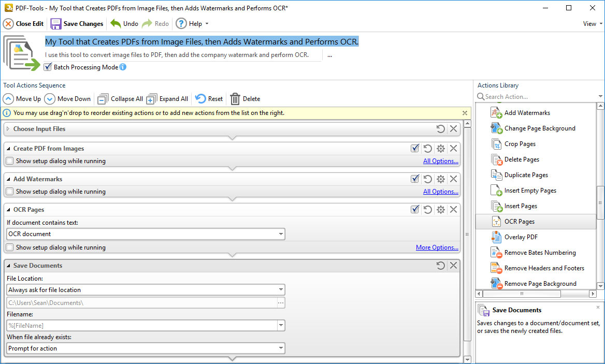The width and height of the screenshot is (605, 364).
Task: Click the Move Down arrow icon
Action: click(50, 99)
